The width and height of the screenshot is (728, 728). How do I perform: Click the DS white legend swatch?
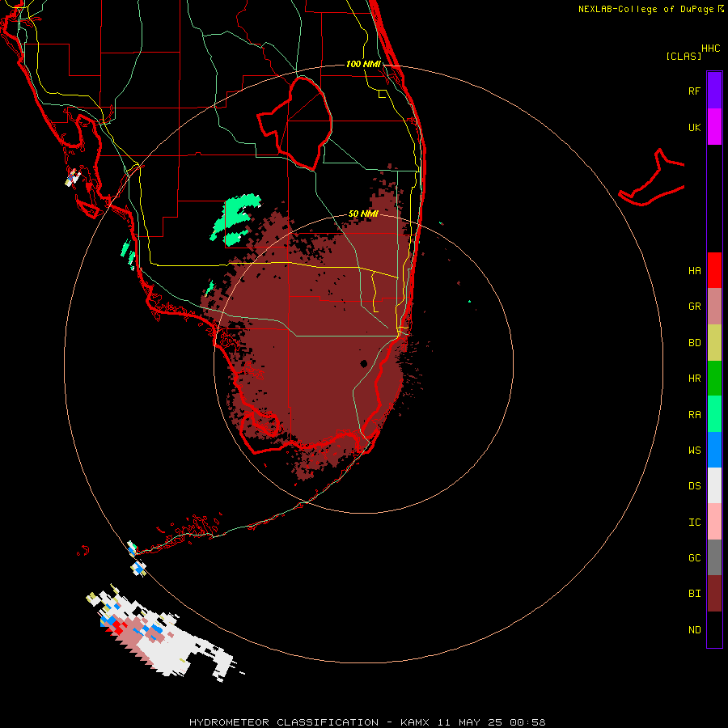714,485
